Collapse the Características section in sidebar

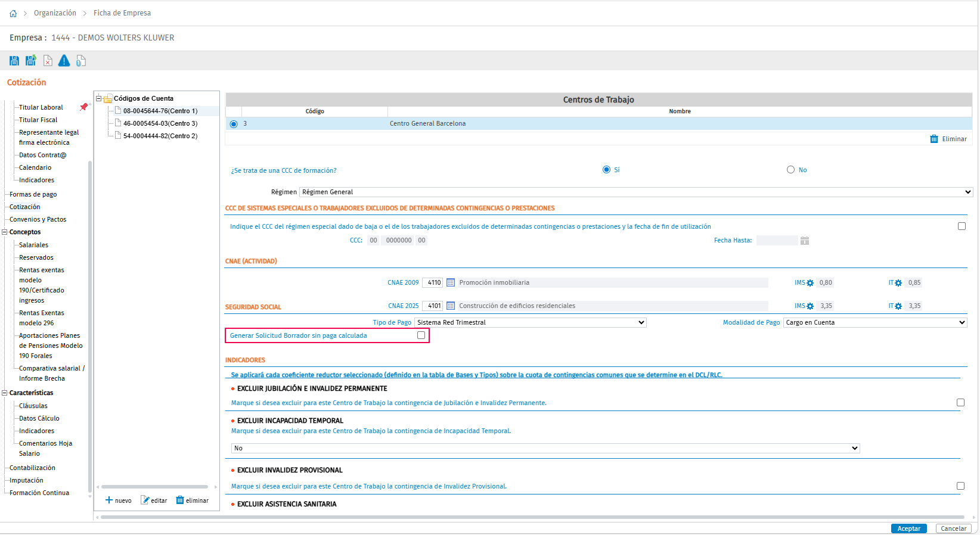5,393
